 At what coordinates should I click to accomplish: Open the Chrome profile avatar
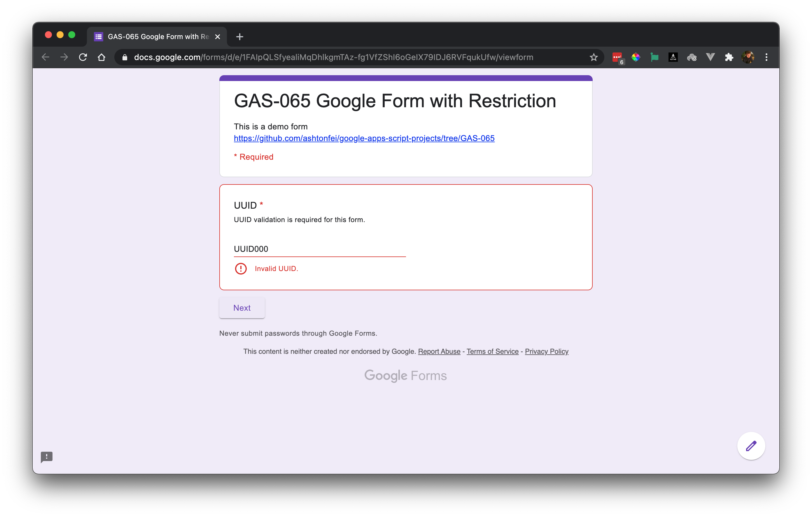click(748, 57)
